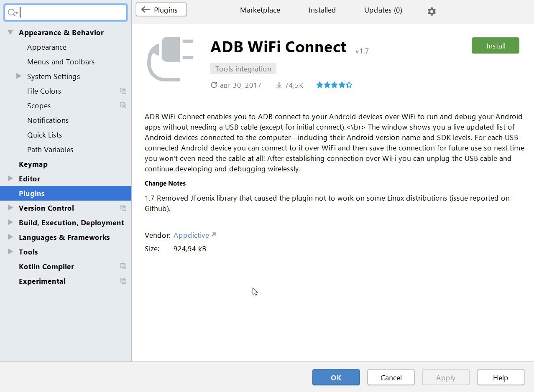This screenshot has width=534, height=392.
Task: Select Plugins in the settings tree
Action: (66, 193)
